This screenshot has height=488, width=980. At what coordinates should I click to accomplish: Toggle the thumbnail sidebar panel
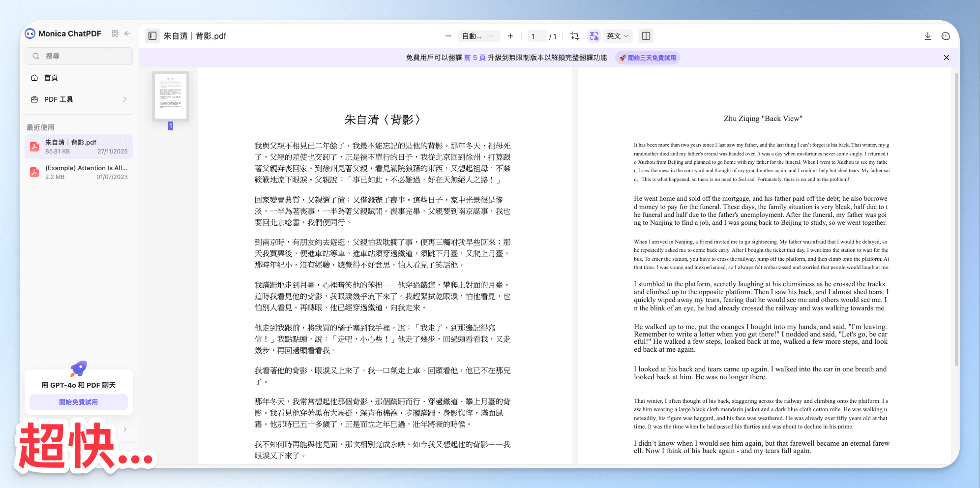point(152,36)
